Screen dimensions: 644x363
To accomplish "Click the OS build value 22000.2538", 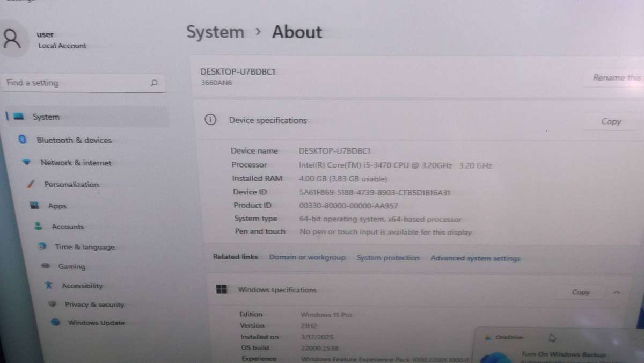I will (320, 348).
